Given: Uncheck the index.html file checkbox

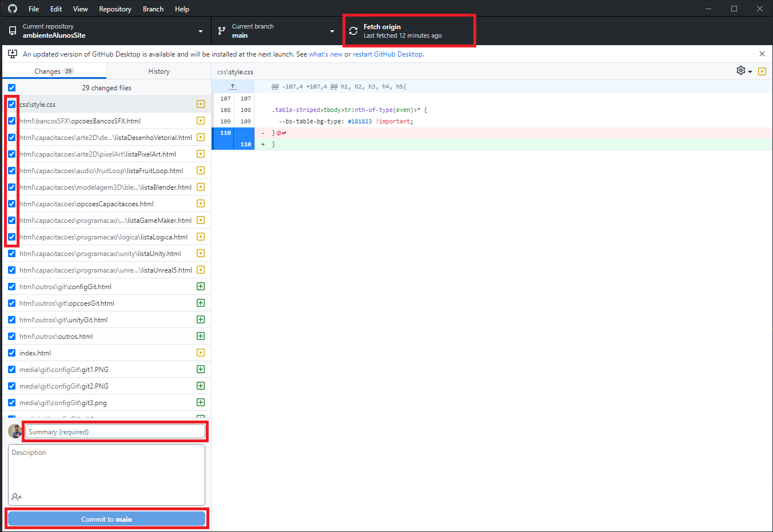Looking at the screenshot, I should click(12, 353).
